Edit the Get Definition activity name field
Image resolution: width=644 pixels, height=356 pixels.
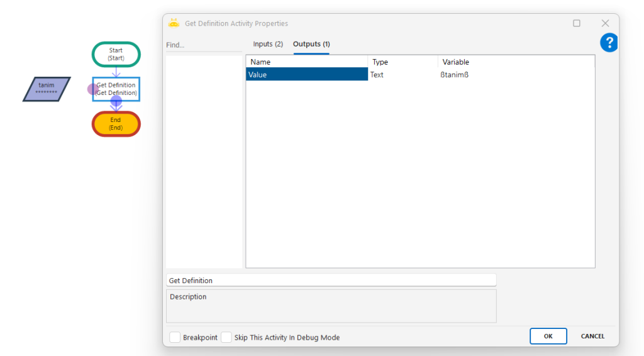331,281
